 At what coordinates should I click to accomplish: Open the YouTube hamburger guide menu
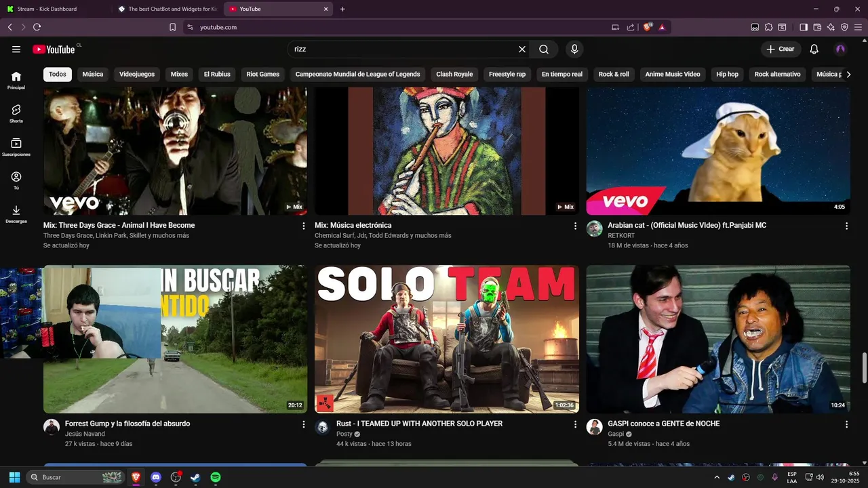coord(16,49)
